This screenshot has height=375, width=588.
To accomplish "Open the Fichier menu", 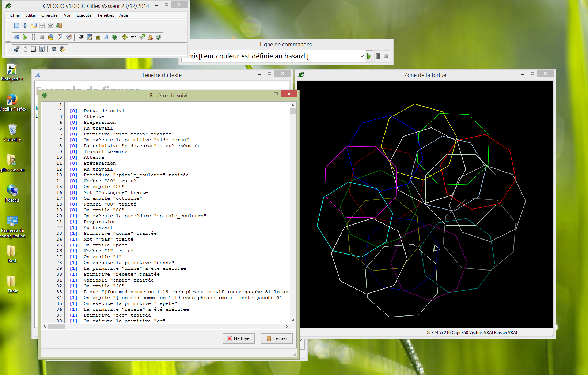I will coord(14,15).
